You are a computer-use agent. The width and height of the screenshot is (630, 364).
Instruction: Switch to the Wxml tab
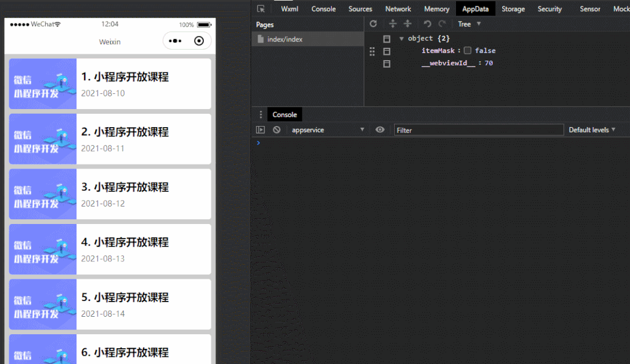coord(290,9)
